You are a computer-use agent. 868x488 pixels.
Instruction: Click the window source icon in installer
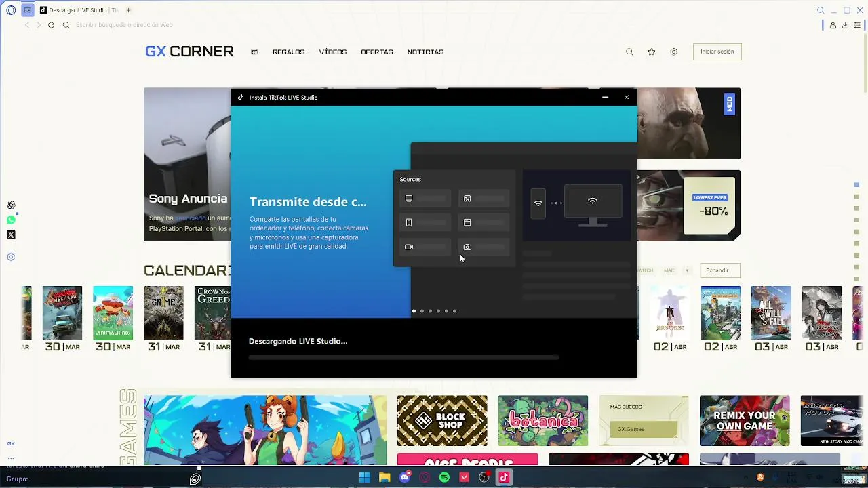click(x=467, y=222)
